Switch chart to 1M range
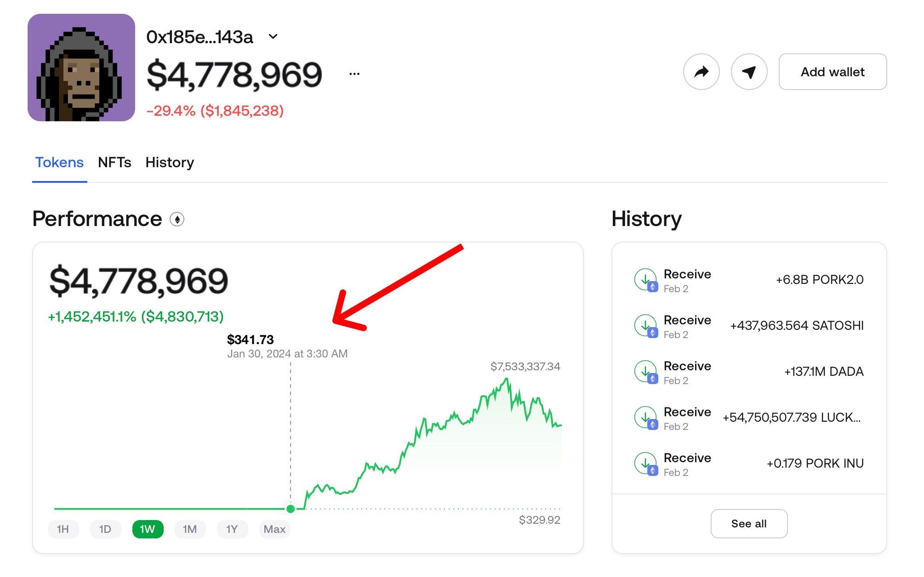 190,529
